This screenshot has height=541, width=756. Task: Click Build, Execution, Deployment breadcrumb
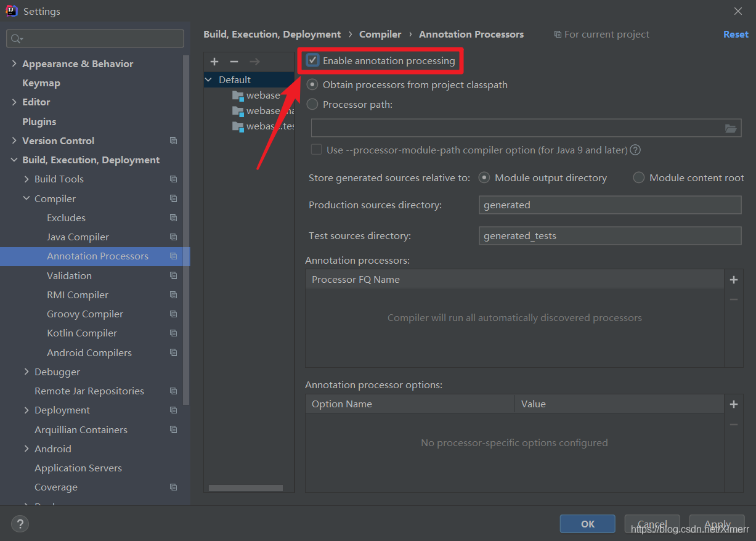pyautogui.click(x=272, y=35)
